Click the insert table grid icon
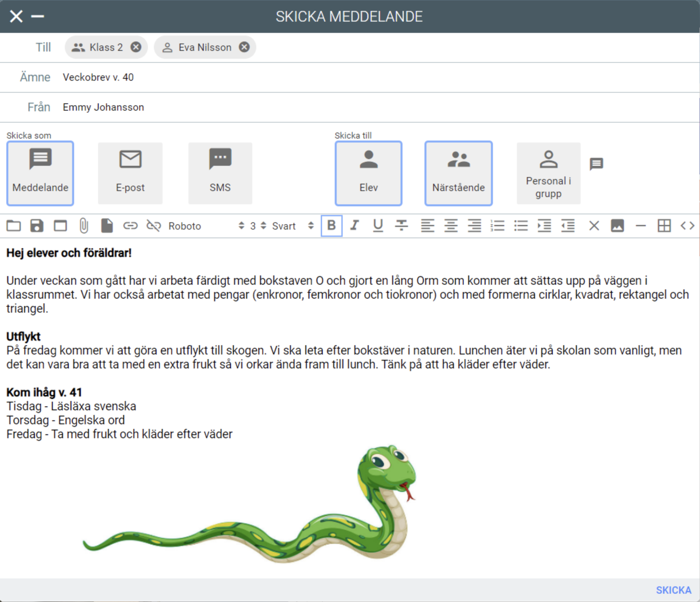Image resolution: width=700 pixels, height=602 pixels. [664, 226]
